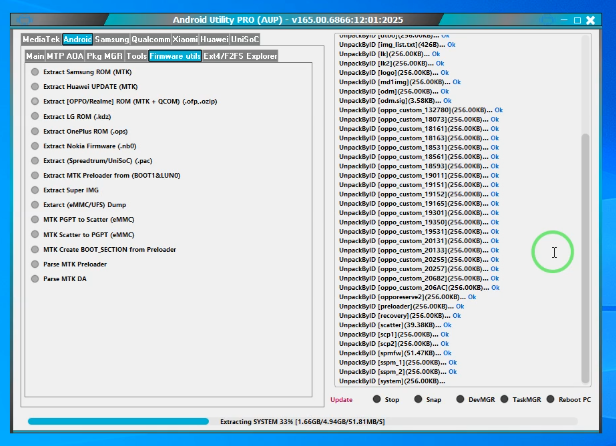This screenshot has width=616, height=446.
Task: Click the Reboot PC button
Action: (568, 400)
